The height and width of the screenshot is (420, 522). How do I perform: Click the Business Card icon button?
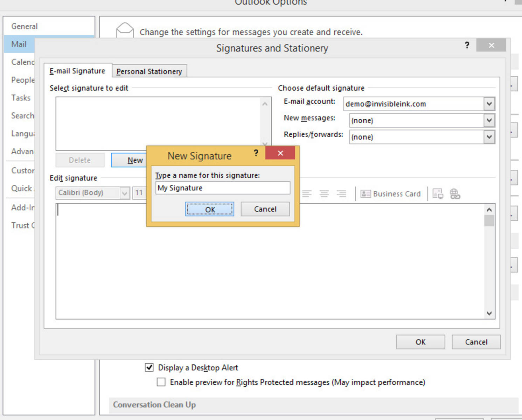pos(391,194)
